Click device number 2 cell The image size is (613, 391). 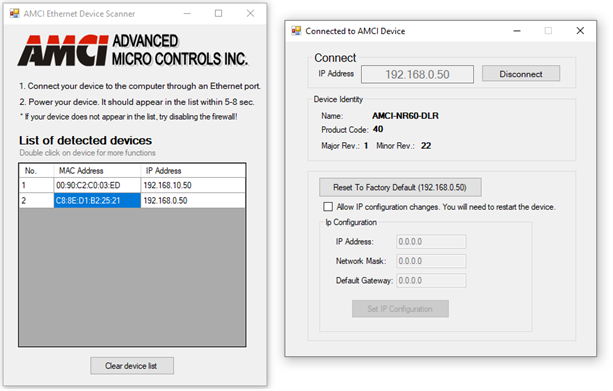pyautogui.click(x=36, y=201)
